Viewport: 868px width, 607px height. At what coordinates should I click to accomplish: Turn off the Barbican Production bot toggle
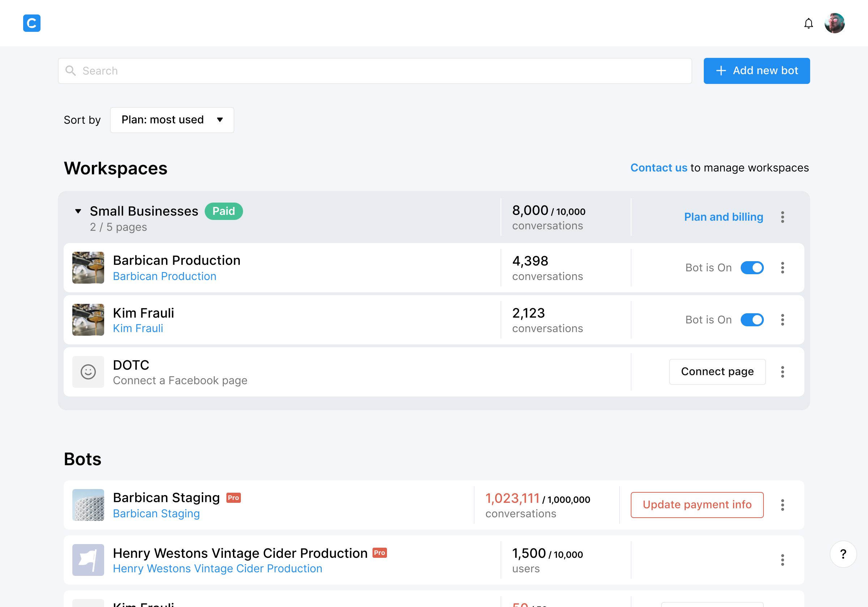[x=752, y=268]
